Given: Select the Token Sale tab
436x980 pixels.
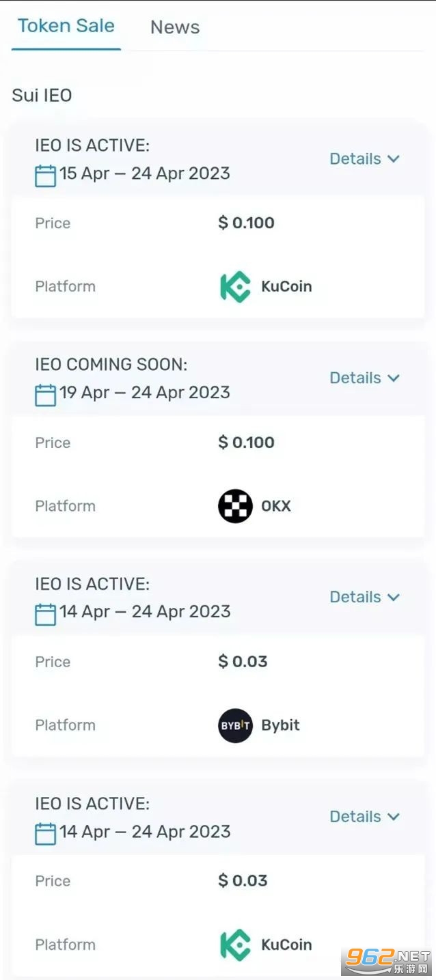Looking at the screenshot, I should [66, 26].
